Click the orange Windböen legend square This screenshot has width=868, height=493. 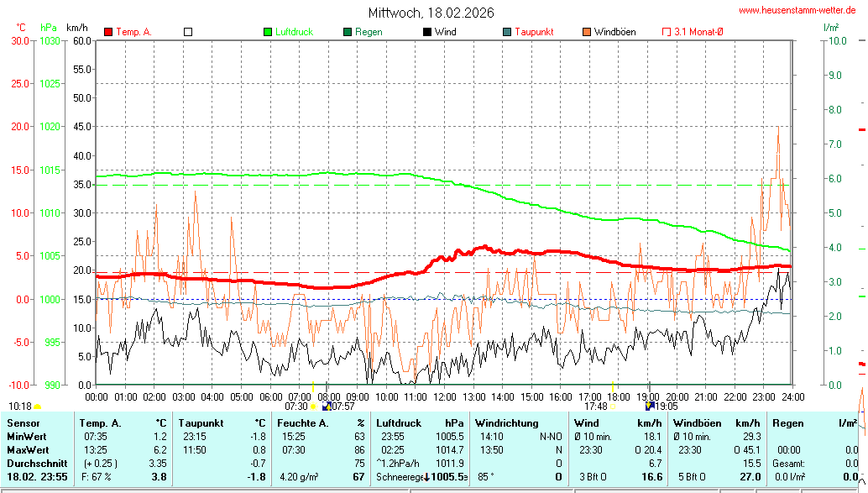(x=587, y=32)
